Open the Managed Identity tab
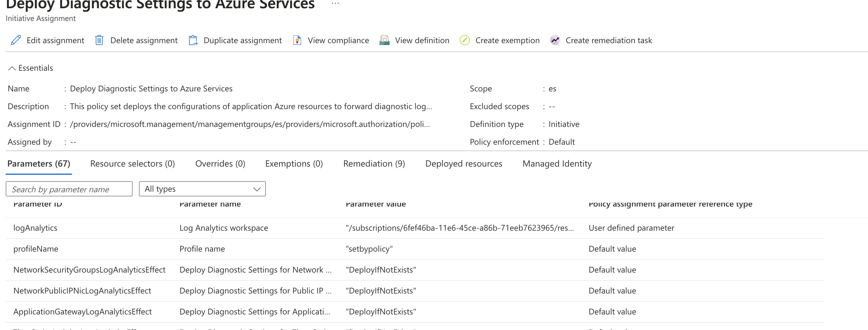This screenshot has width=868, height=330. (x=557, y=163)
